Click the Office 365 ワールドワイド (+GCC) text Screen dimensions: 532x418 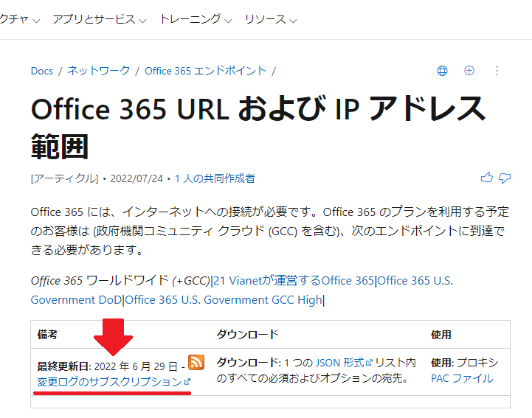click(120, 281)
